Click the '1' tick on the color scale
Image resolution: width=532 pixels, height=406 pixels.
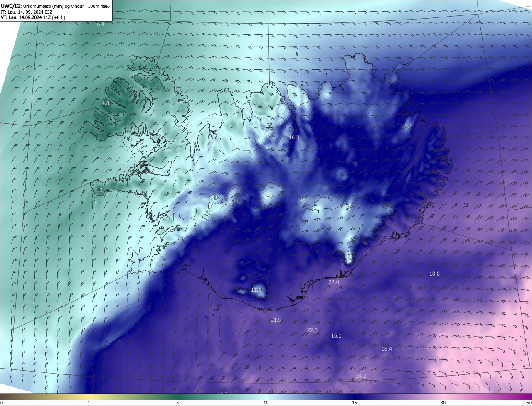[x=89, y=403]
